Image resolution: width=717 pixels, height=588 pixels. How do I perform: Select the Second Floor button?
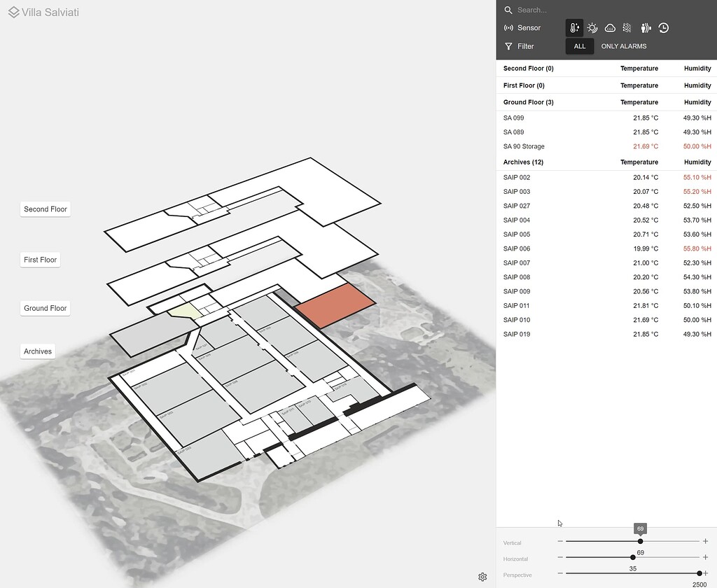(45, 209)
